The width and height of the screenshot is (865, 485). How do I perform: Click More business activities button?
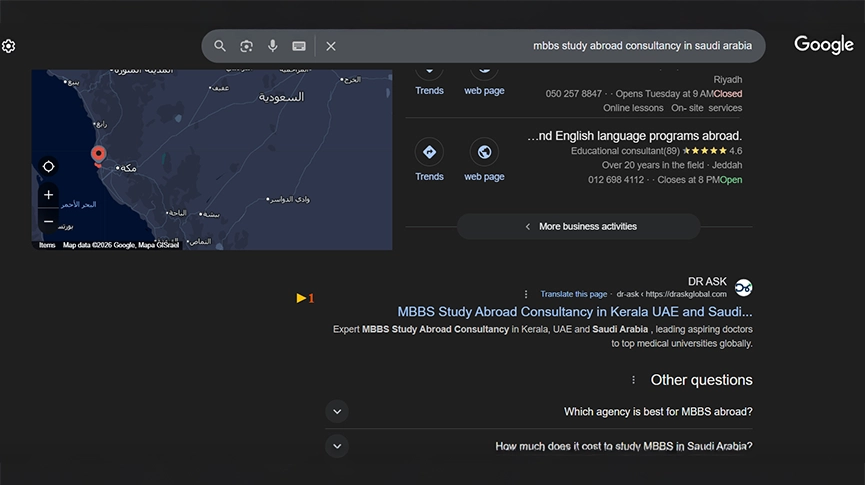pyautogui.click(x=579, y=226)
